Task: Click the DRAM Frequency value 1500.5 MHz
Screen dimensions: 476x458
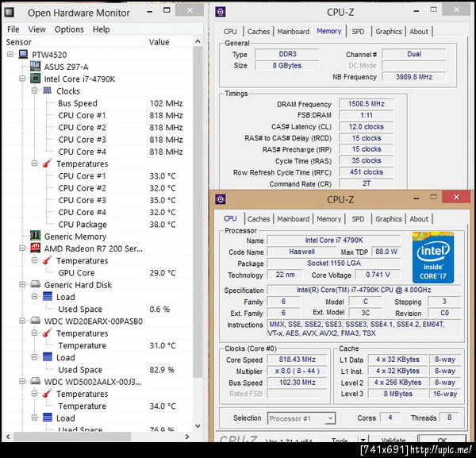Action: pyautogui.click(x=366, y=103)
